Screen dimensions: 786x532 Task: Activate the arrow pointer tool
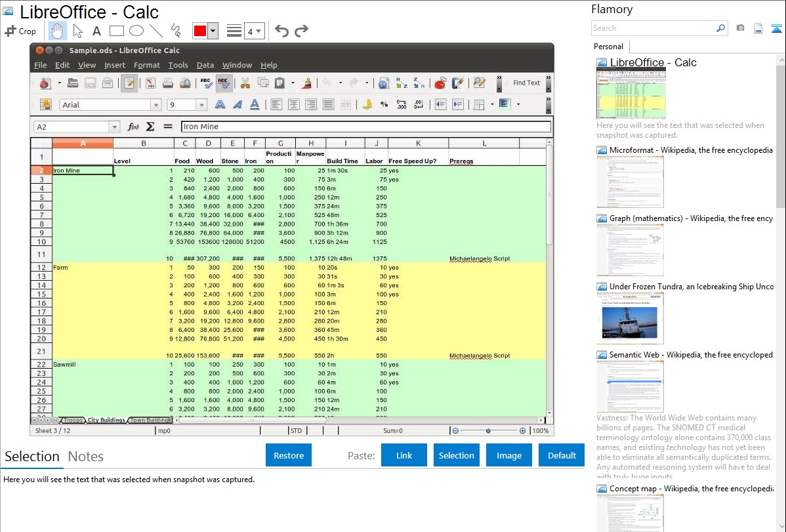tap(78, 31)
